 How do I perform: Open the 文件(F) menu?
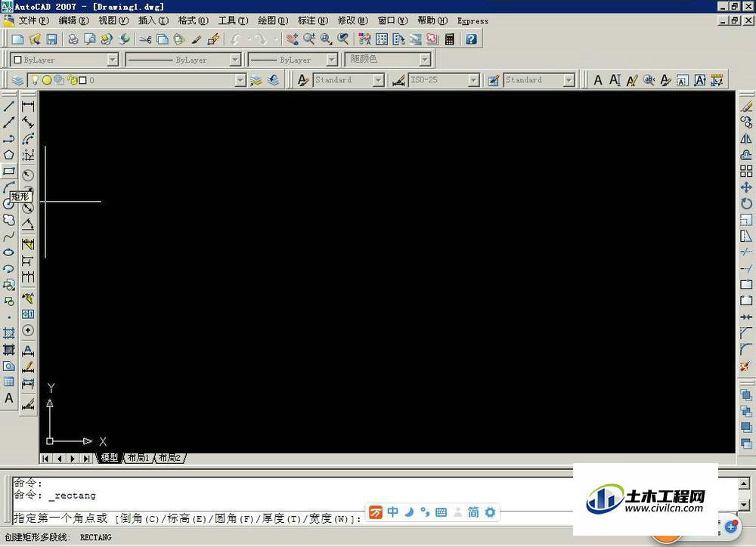pos(34,20)
